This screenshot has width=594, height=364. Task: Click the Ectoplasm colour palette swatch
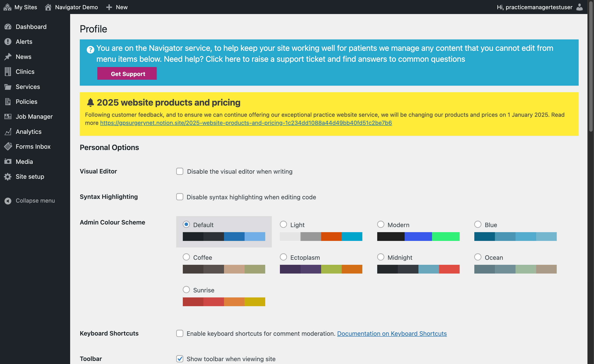tap(321, 269)
